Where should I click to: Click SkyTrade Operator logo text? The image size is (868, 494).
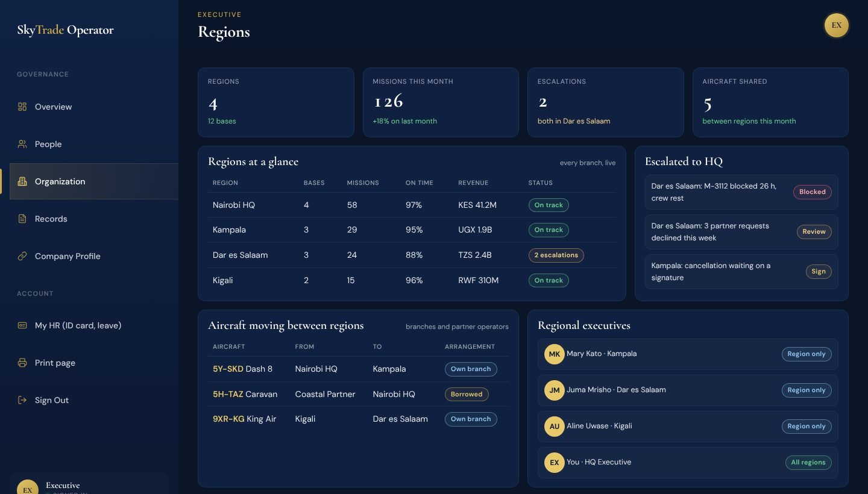[x=65, y=30]
